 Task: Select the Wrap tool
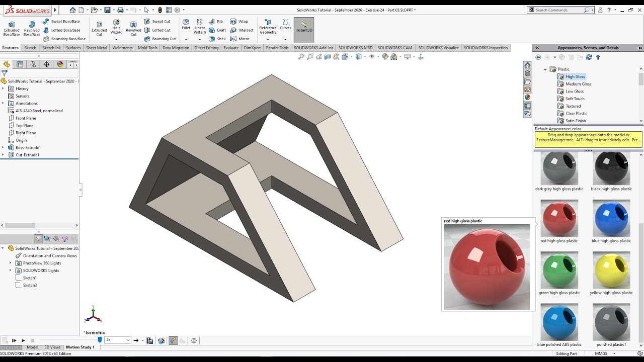click(x=239, y=22)
